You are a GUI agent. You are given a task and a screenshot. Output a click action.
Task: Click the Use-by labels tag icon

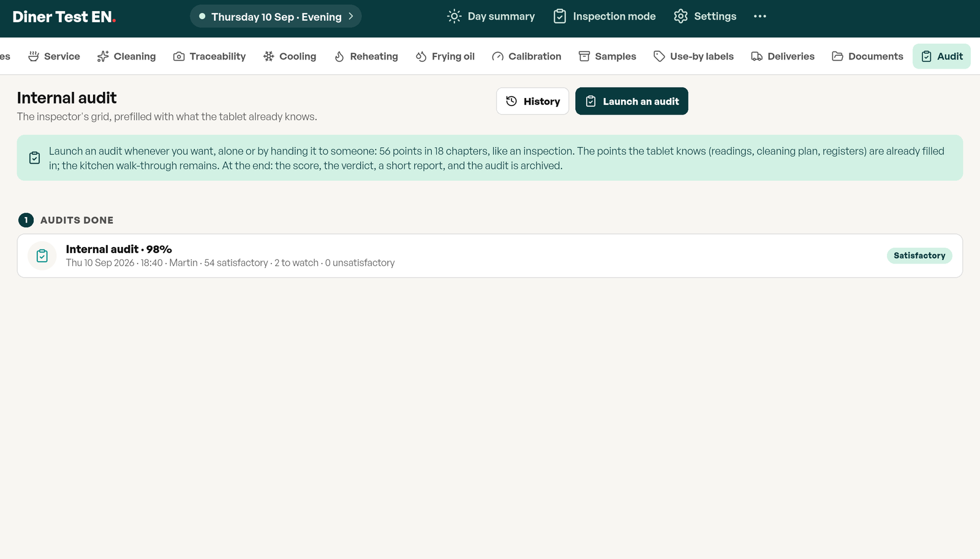pos(659,56)
